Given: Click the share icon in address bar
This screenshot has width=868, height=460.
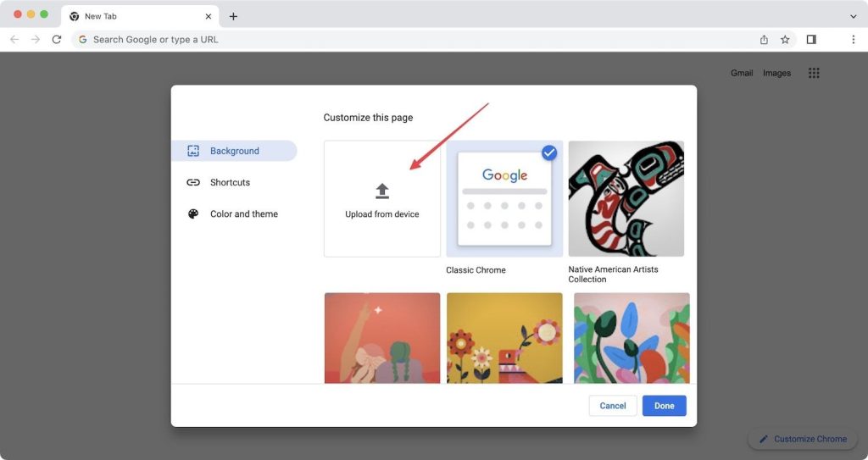Looking at the screenshot, I should 764,39.
